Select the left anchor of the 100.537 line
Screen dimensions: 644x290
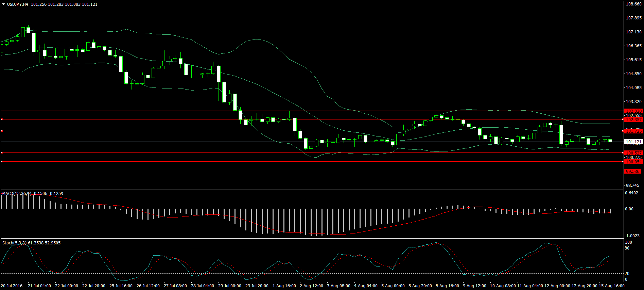click(2, 153)
